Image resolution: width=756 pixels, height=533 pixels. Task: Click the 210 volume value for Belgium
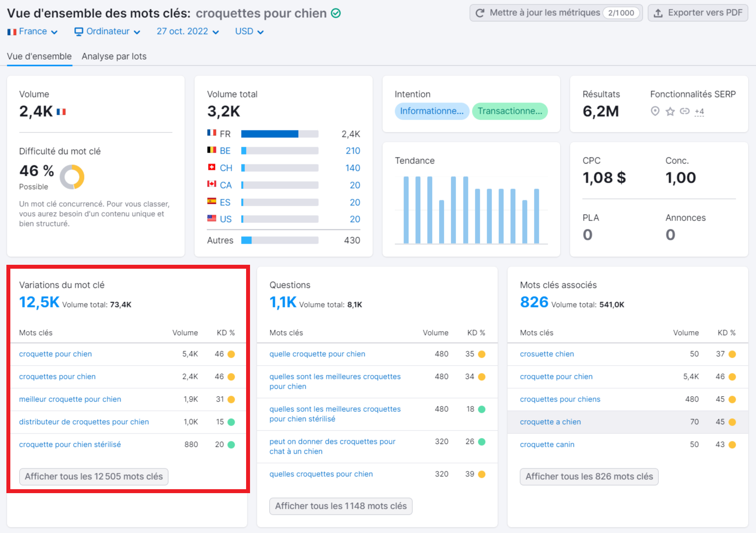pos(353,151)
